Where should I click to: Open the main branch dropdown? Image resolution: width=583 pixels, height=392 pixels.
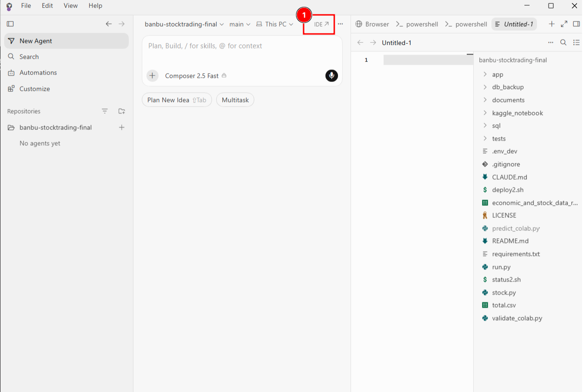[240, 24]
